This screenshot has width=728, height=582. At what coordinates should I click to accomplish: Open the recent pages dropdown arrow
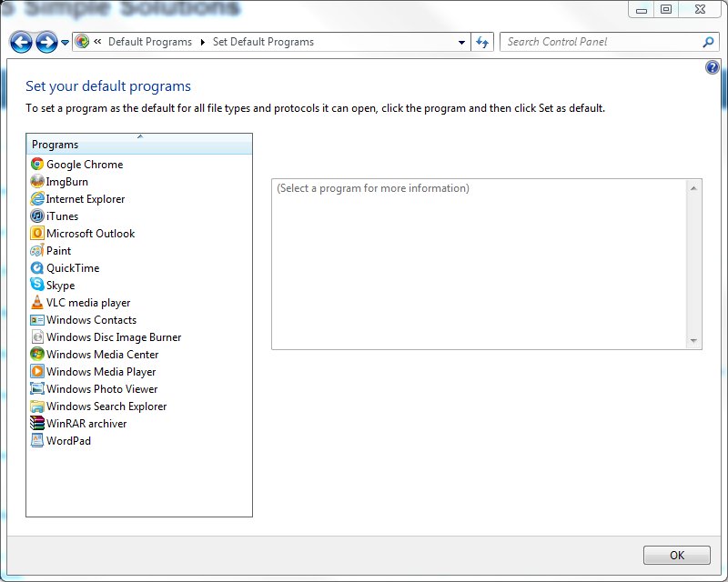[x=66, y=43]
